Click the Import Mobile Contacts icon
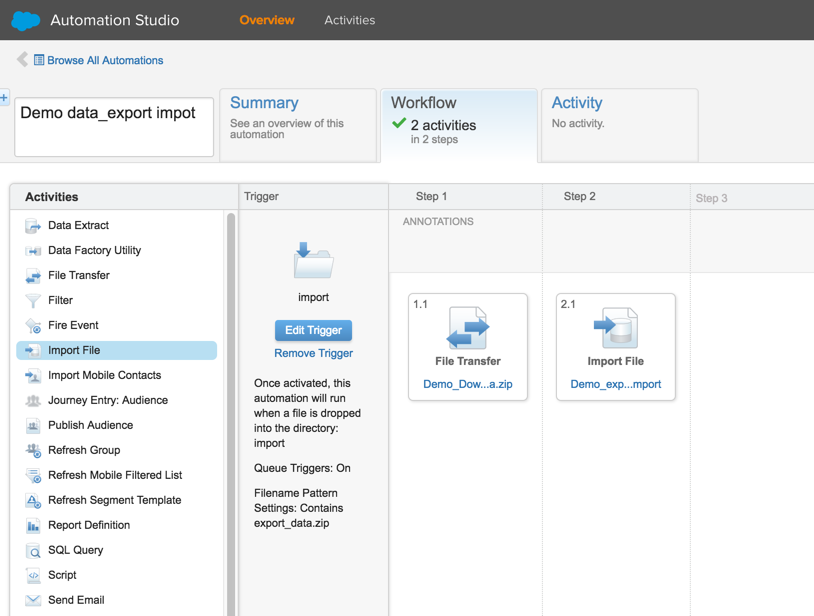Viewport: 814px width, 616px height. [x=33, y=375]
